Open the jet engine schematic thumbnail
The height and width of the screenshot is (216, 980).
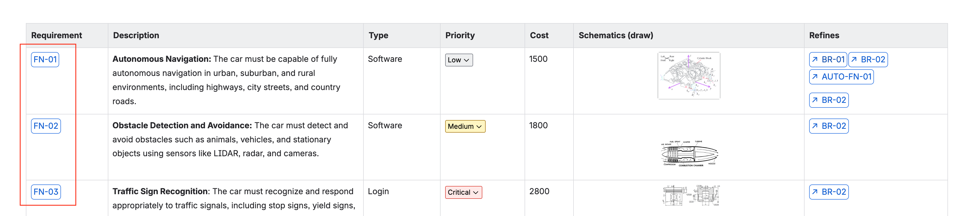[x=689, y=154]
